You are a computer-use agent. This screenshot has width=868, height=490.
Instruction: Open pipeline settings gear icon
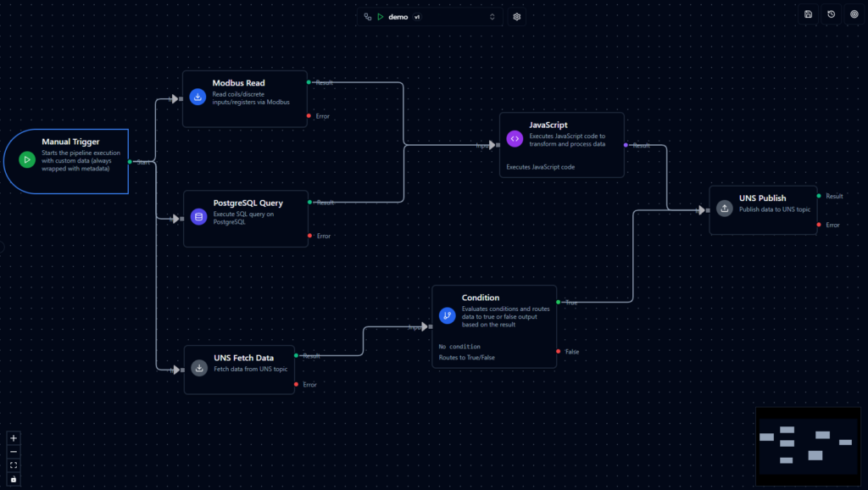[x=517, y=17]
